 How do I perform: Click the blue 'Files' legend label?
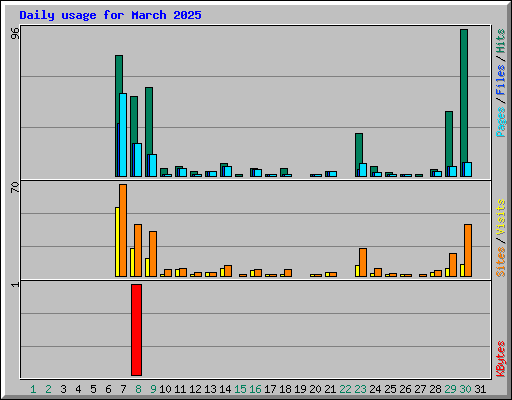click(x=501, y=79)
